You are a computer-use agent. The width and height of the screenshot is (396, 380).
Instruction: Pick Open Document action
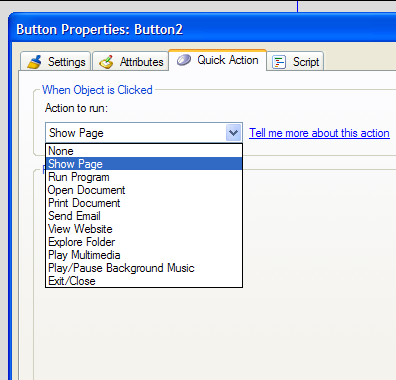pos(144,190)
